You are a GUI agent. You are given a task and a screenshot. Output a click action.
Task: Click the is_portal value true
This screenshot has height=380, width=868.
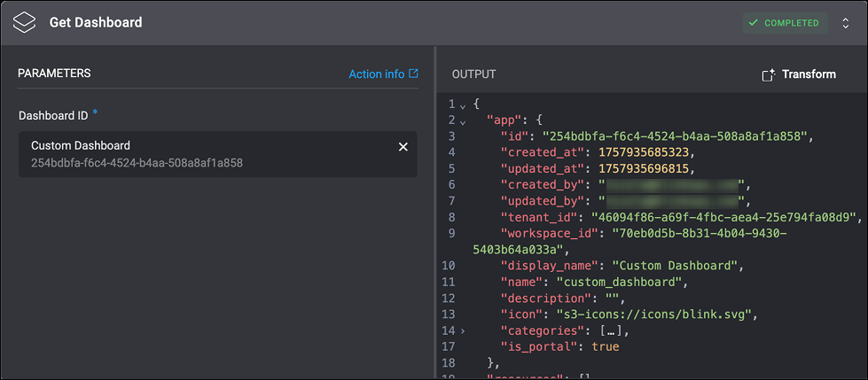[x=605, y=347]
